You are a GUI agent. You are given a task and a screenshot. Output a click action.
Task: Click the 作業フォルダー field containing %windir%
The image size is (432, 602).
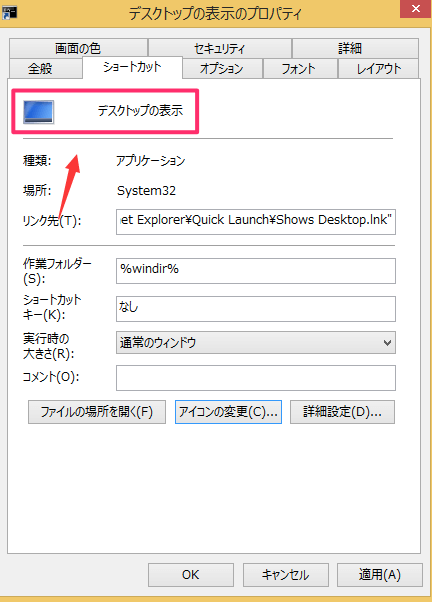click(x=256, y=271)
